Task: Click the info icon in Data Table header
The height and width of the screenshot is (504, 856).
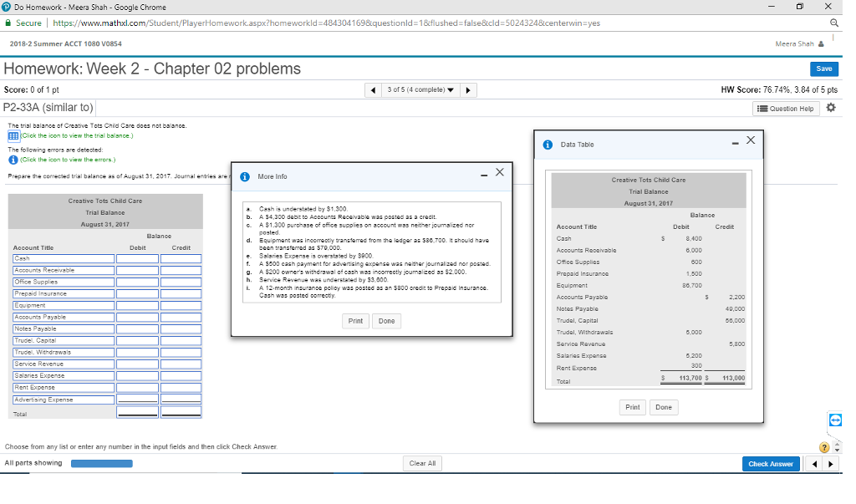Action: pyautogui.click(x=548, y=145)
